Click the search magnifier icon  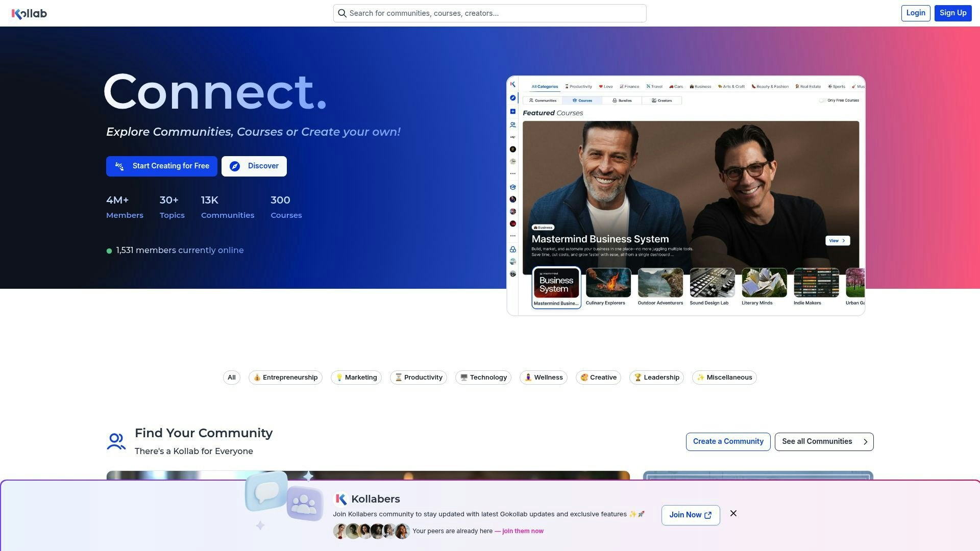click(342, 13)
